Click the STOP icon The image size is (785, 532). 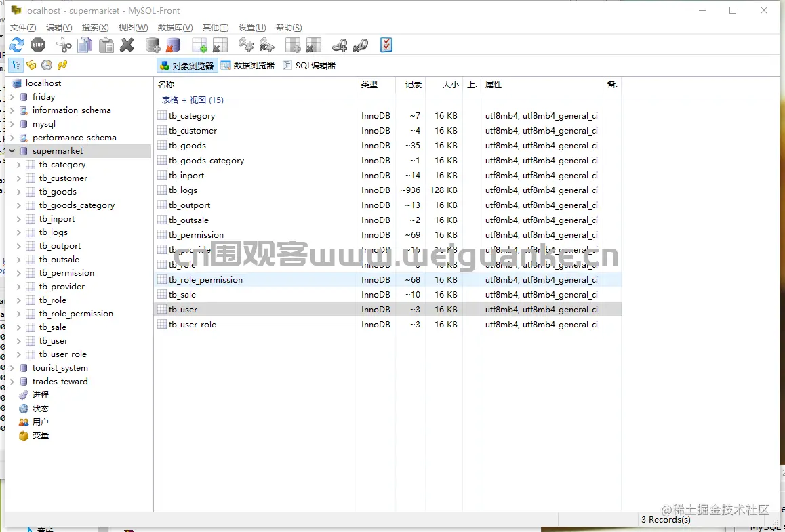38,45
